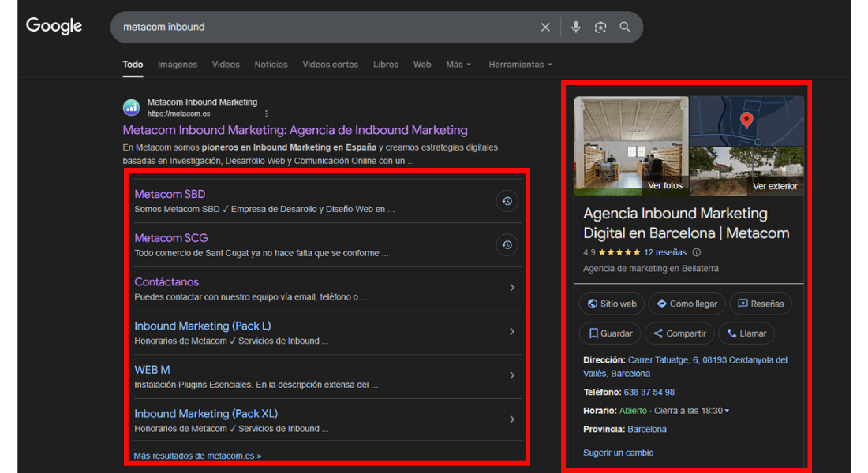The width and height of the screenshot is (868, 473).
Task: Expand the WEB M sitelink chevron
Action: pyautogui.click(x=512, y=375)
